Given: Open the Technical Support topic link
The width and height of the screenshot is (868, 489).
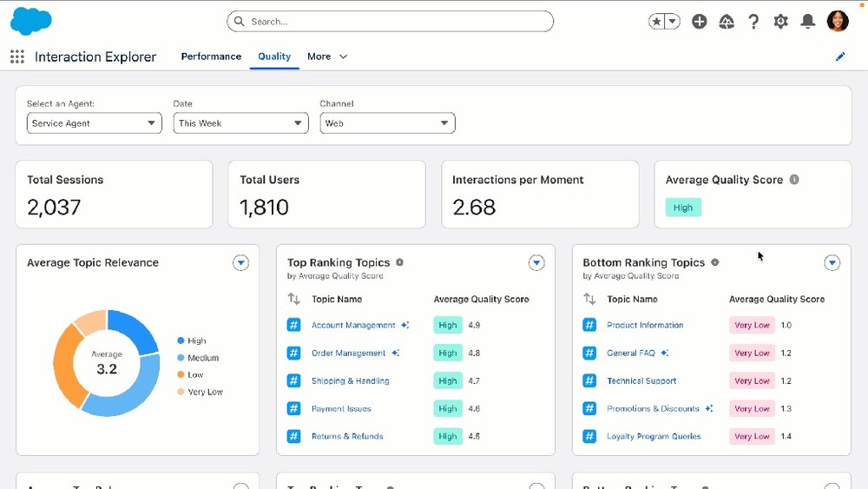Looking at the screenshot, I should tap(641, 381).
